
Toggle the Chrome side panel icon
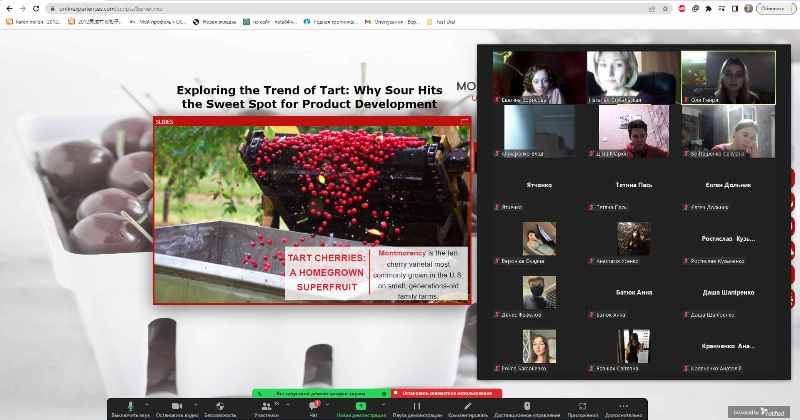point(735,9)
